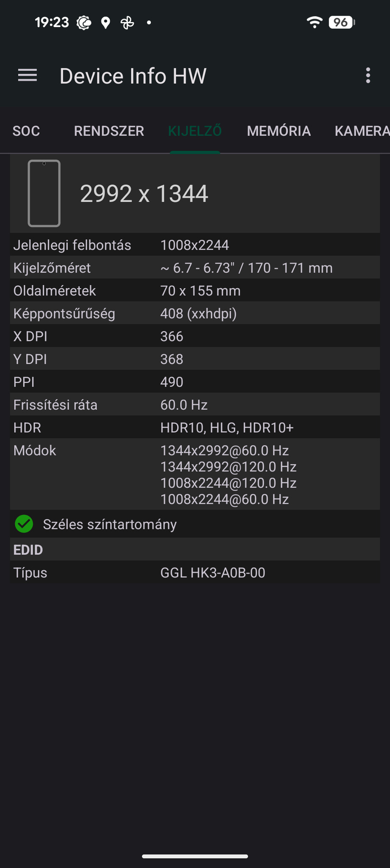Open the hamburger navigation menu
The image size is (390, 868).
tap(28, 76)
